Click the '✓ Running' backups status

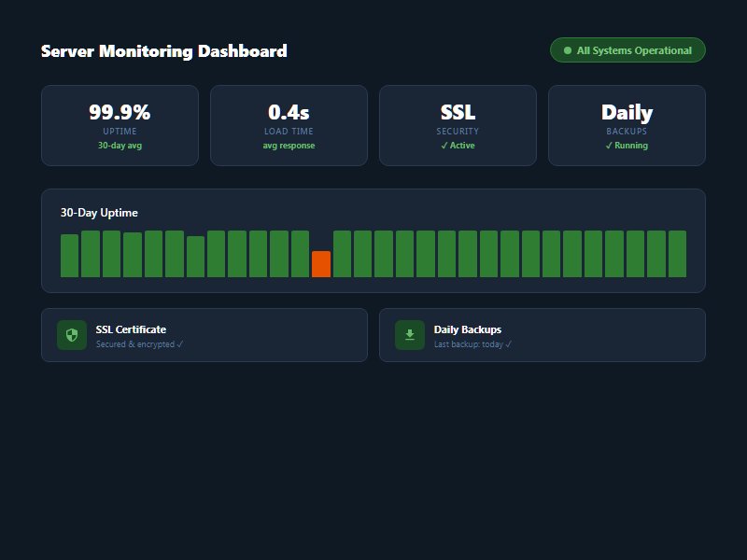pos(627,146)
